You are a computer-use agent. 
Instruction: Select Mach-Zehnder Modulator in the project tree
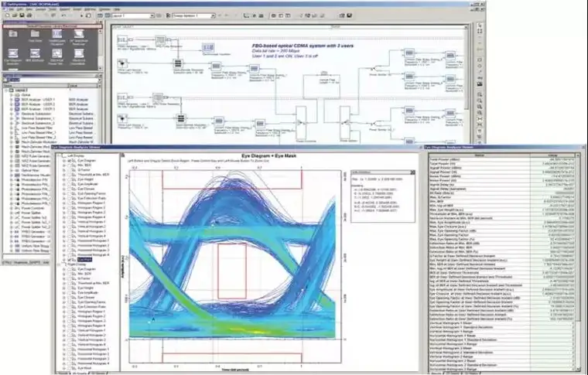39,142
